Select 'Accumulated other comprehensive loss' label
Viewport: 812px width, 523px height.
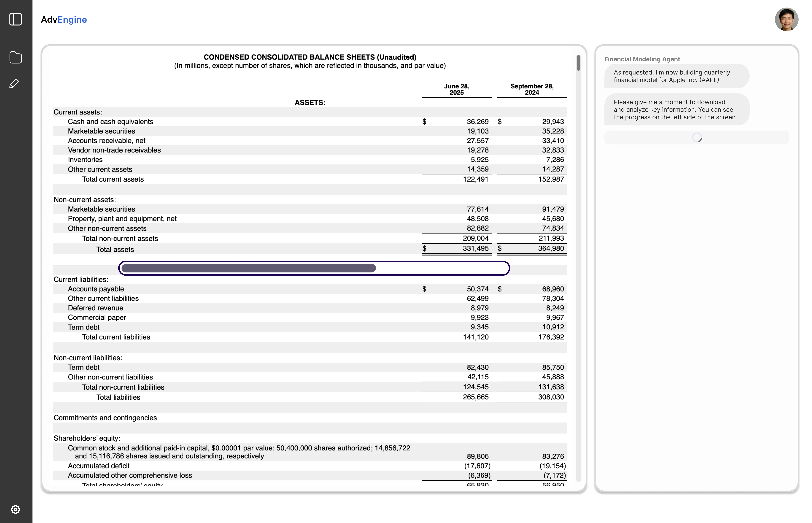pos(130,475)
